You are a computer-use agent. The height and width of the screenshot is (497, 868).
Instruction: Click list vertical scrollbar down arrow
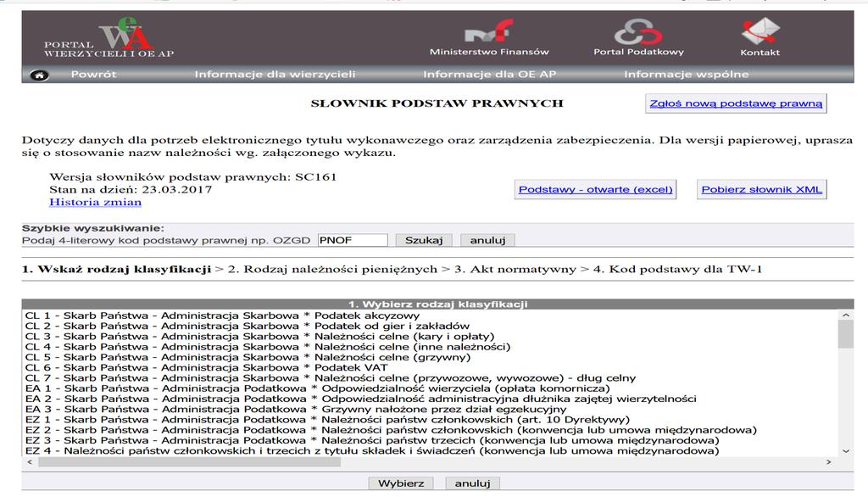(846, 451)
